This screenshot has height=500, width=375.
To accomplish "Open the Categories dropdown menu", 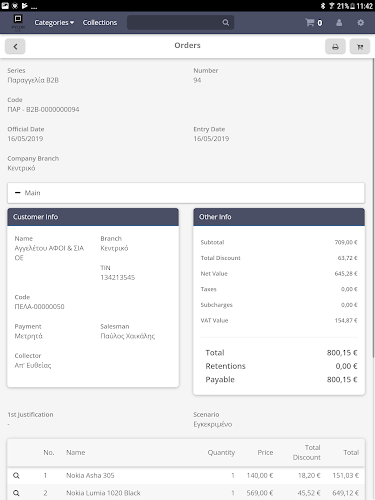I will tap(54, 23).
